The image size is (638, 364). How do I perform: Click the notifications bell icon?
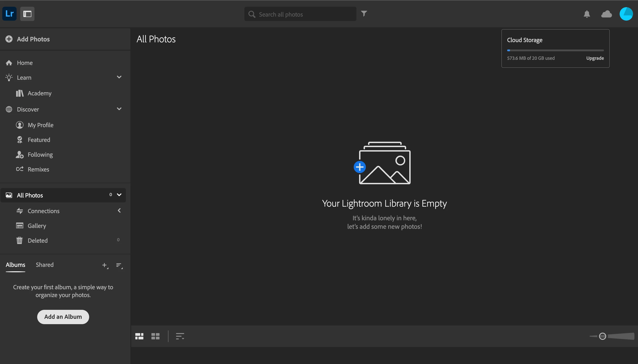[587, 14]
